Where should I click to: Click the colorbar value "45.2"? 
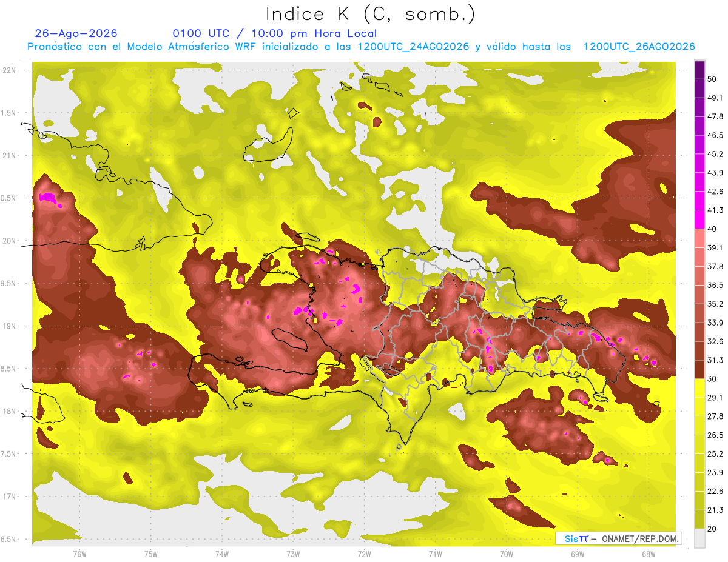click(x=715, y=155)
